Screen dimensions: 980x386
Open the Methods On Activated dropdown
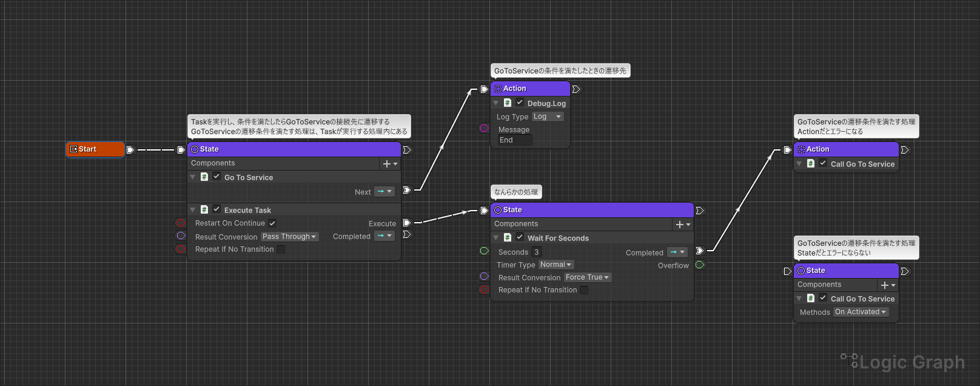pyautogui.click(x=861, y=312)
